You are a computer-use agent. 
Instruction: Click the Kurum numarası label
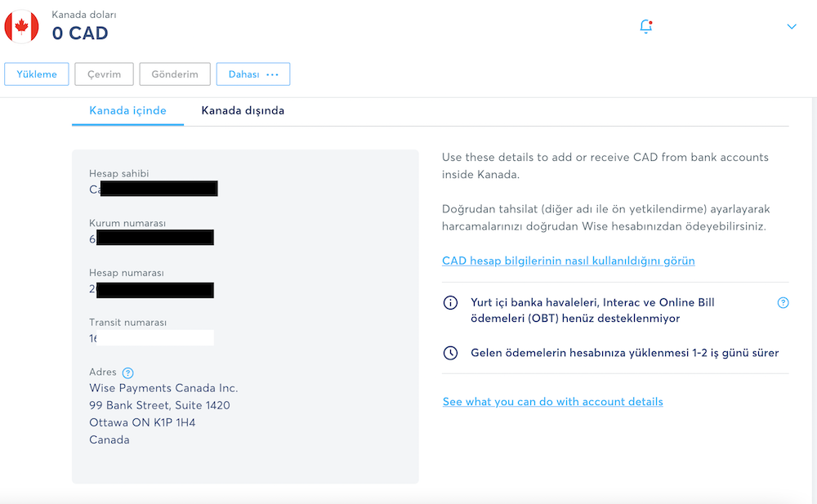pyautogui.click(x=127, y=223)
